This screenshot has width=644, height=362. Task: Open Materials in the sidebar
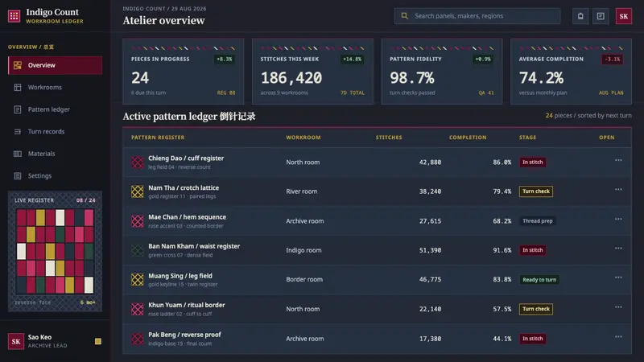click(x=55, y=154)
